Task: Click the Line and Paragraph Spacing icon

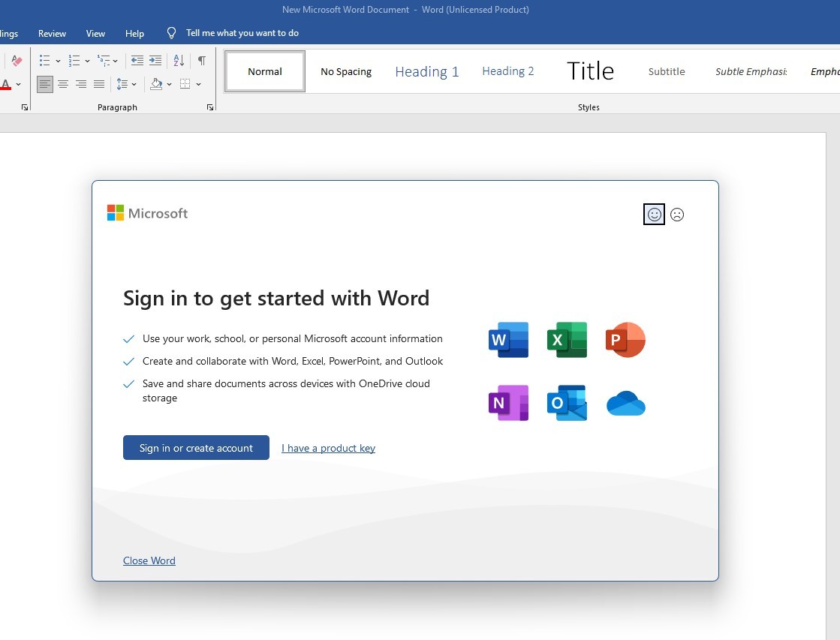Action: pos(122,84)
